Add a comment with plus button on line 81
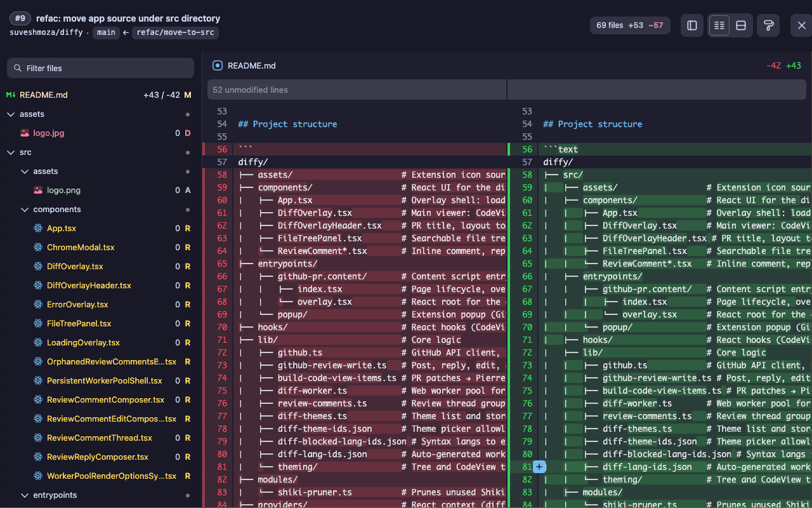The height and width of the screenshot is (508, 812). click(x=539, y=467)
